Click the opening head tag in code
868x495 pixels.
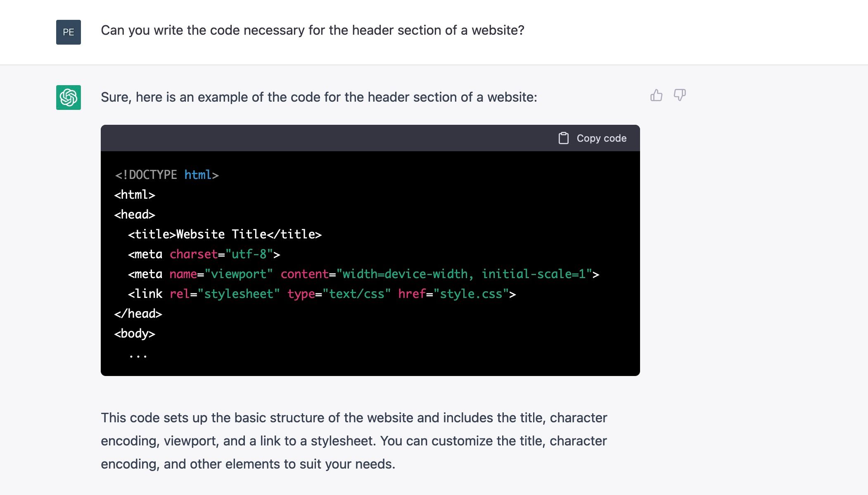click(135, 214)
